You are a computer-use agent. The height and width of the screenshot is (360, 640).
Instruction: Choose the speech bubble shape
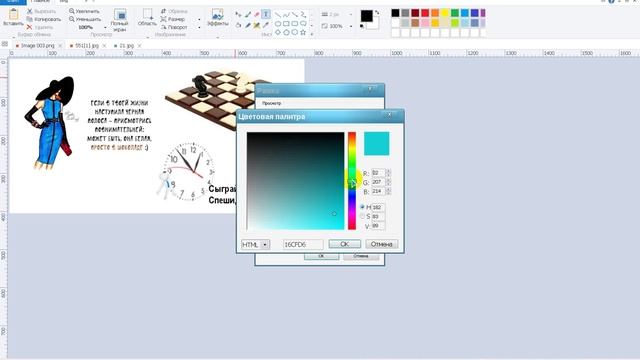[303, 24]
